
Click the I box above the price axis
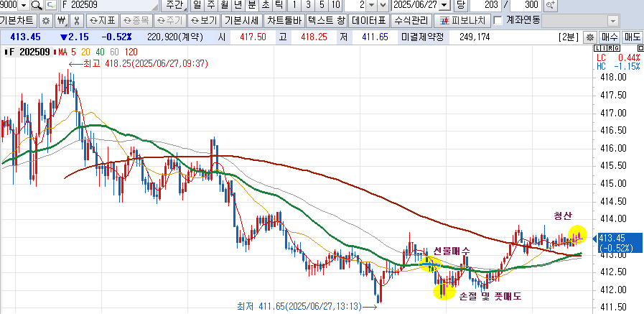pos(605,48)
